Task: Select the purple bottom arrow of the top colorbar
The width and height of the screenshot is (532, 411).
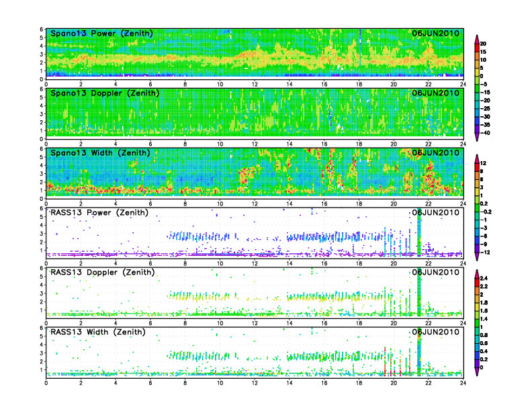Action: [477, 137]
